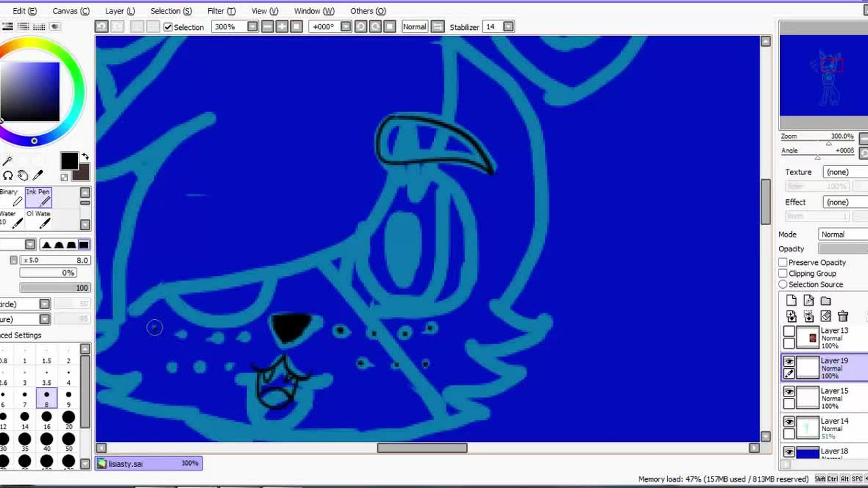Select the hand pan tool
Image resolution: width=868 pixels, height=488 pixels.
point(22,176)
